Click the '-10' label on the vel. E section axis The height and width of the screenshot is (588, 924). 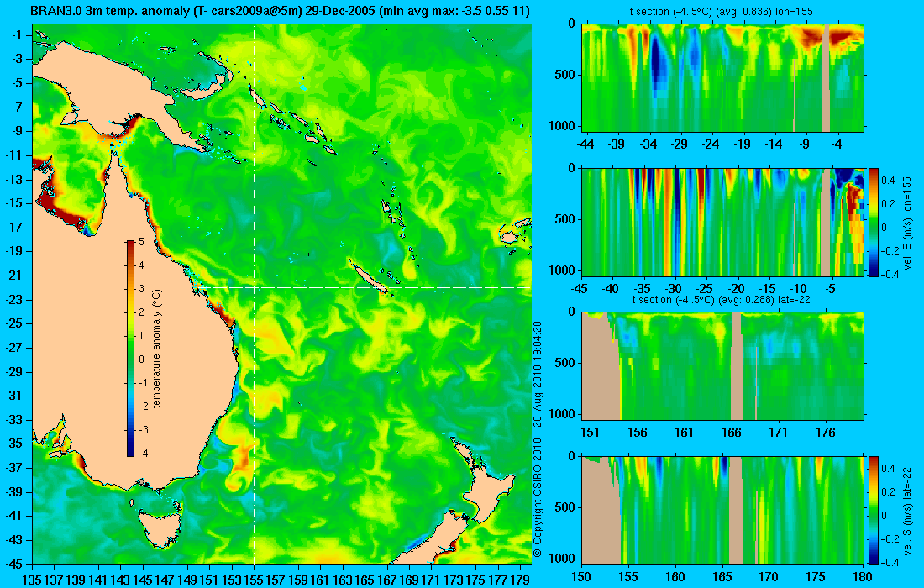click(799, 289)
